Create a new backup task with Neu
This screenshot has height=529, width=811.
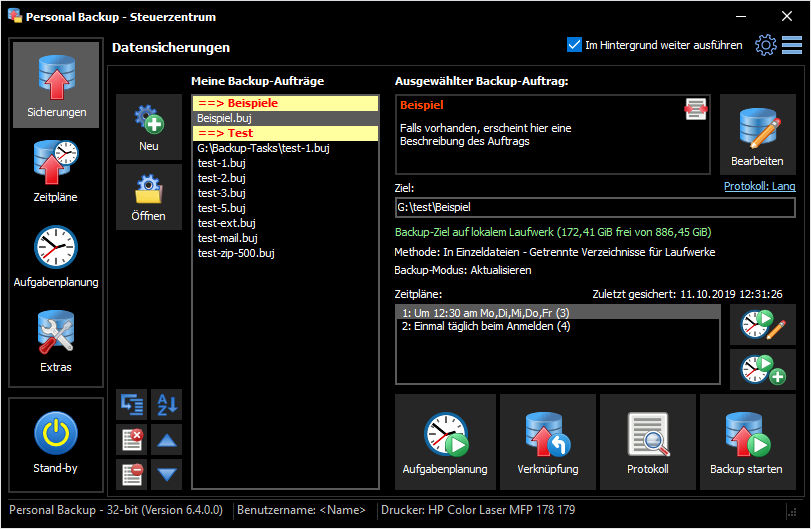(x=149, y=127)
